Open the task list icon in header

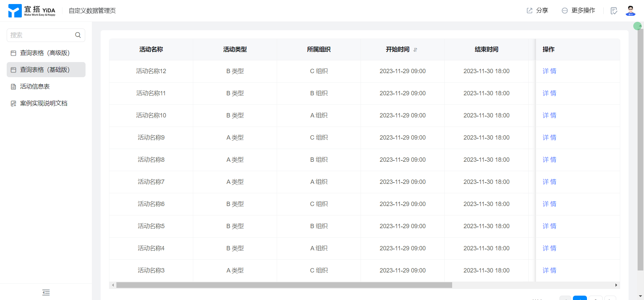pos(614,11)
